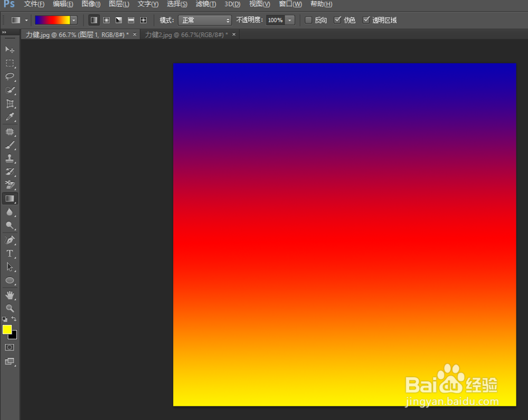This screenshot has width=528, height=420.
Task: Select the Lasso tool
Action: 10,77
